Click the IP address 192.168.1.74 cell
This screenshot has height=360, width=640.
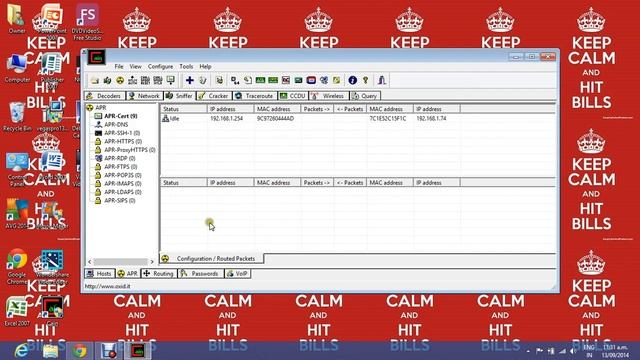coord(431,118)
